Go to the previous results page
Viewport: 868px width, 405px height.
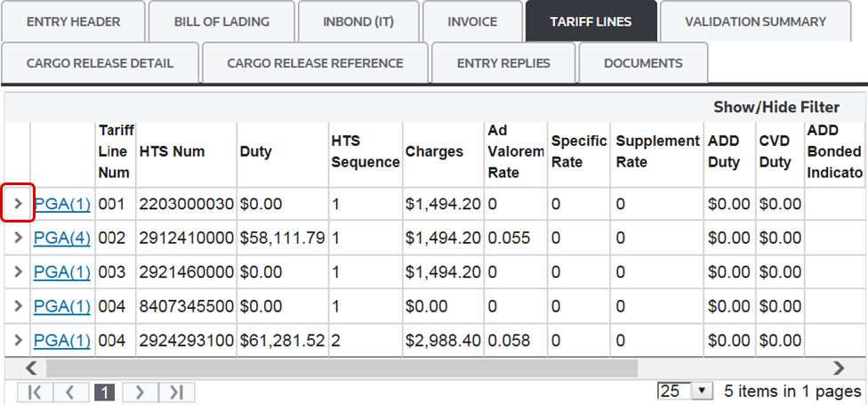(71, 392)
